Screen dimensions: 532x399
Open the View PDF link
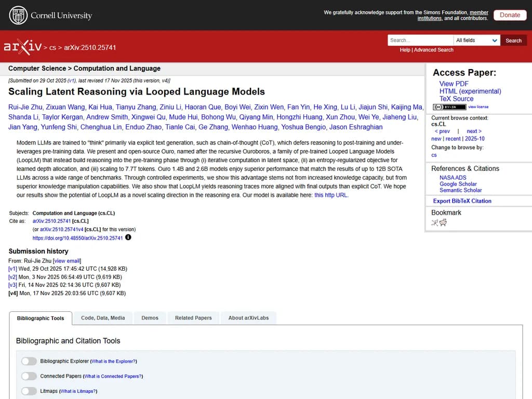click(x=454, y=84)
